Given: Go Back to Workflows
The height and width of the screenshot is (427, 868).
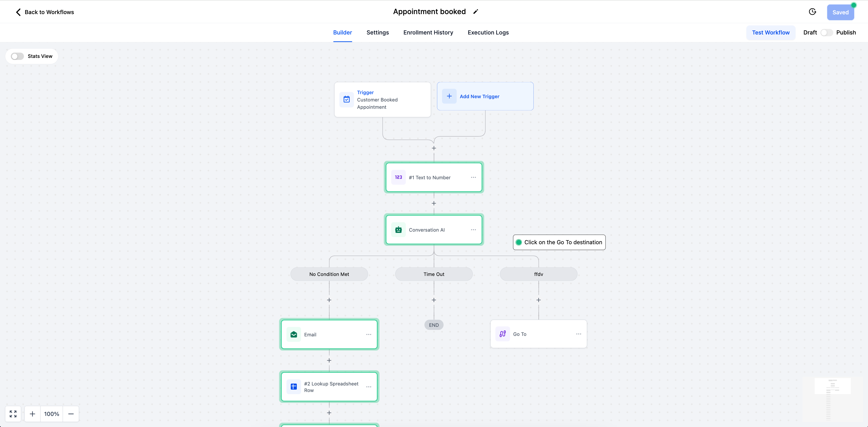Looking at the screenshot, I should click(x=45, y=12).
